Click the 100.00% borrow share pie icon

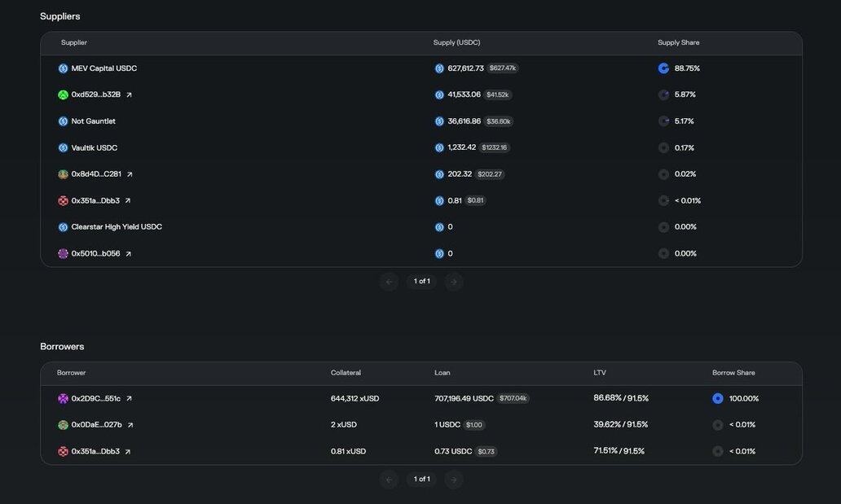point(718,399)
